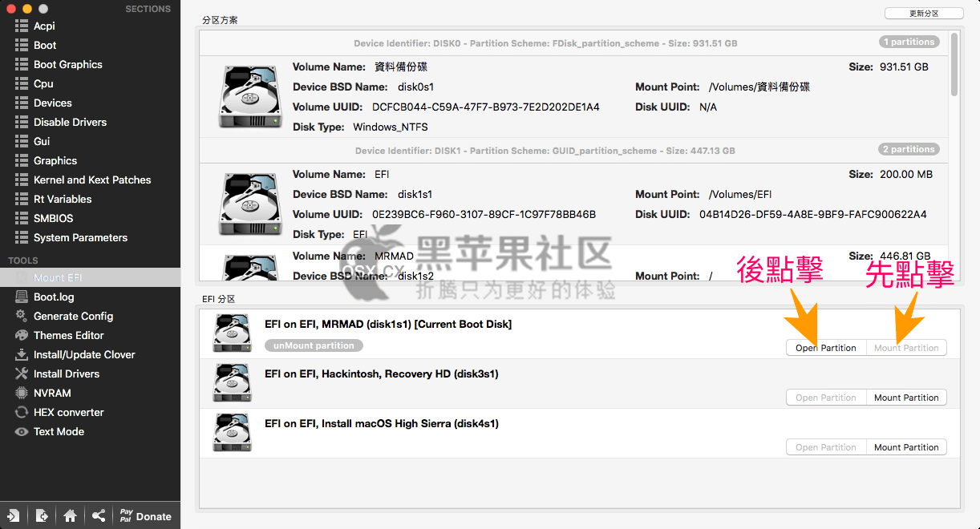Screen dimensions: 980x529
Task: Click the disk0s1 hard drive image
Action: pos(250,97)
